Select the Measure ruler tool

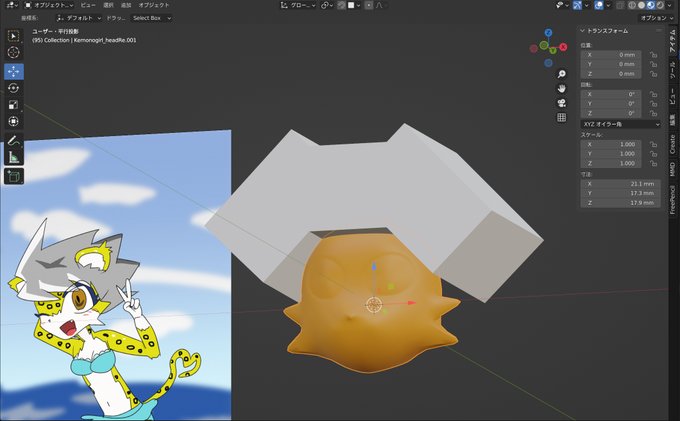[13, 157]
